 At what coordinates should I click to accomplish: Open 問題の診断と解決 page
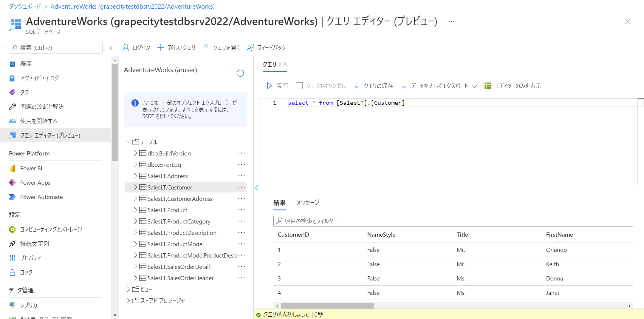point(42,107)
